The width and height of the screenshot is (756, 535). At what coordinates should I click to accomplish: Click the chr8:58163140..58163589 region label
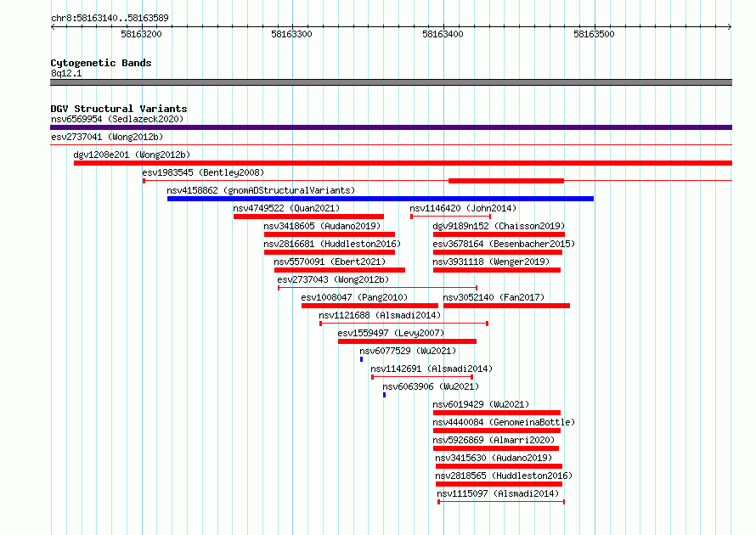click(110, 18)
